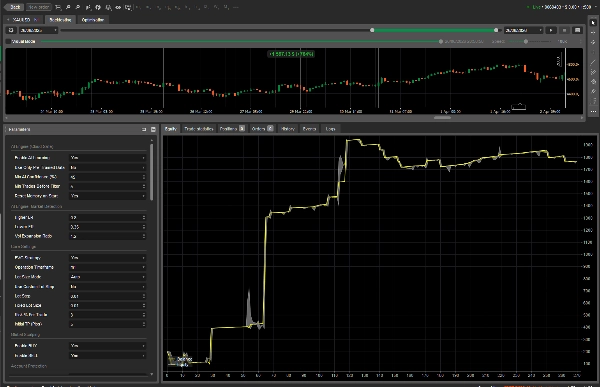
Task: Stop the backtest with the stop button
Action: click(x=564, y=30)
